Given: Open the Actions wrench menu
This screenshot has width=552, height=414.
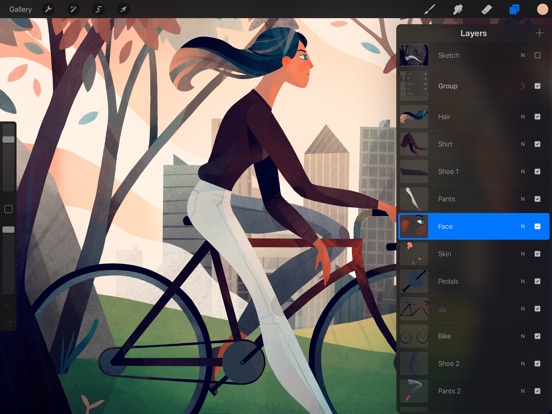Looking at the screenshot, I should (x=48, y=9).
